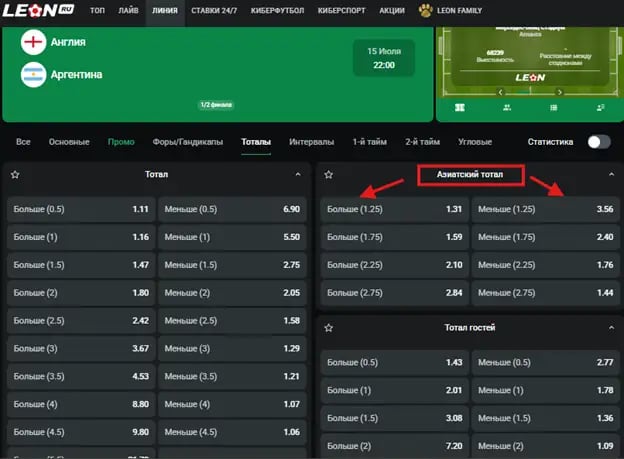Switch to the Интервалы tab
Image resolution: width=624 pixels, height=459 pixels.
tap(312, 142)
